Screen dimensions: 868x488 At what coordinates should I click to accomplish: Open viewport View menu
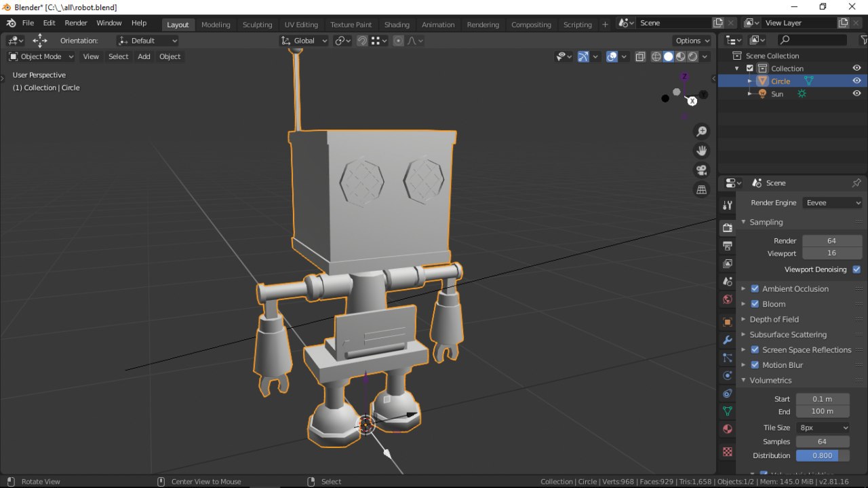[91, 56]
